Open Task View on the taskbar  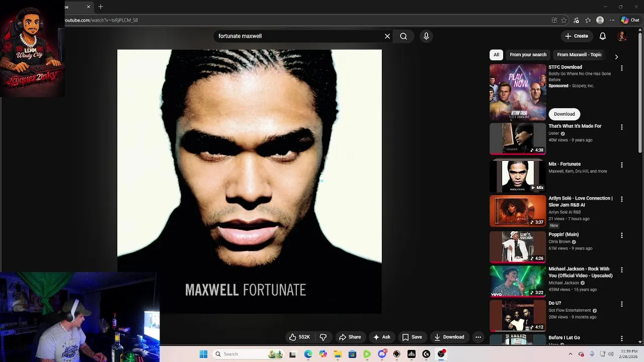pyautogui.click(x=293, y=354)
